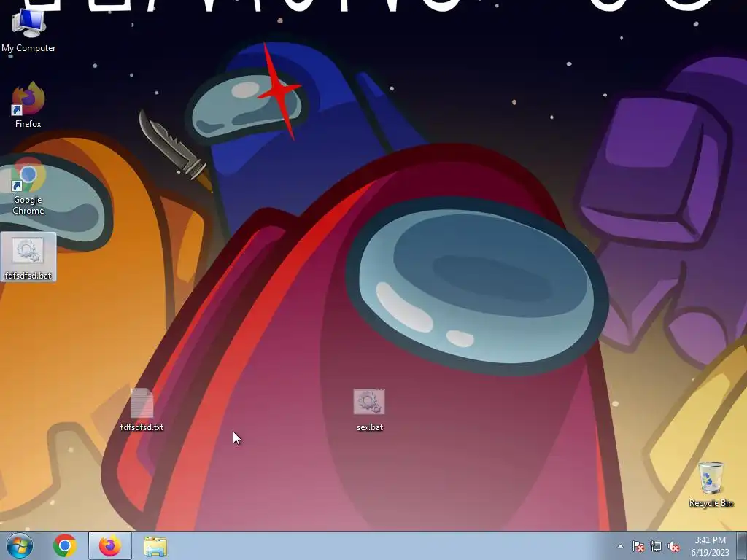This screenshot has width=747, height=560.
Task: Open the Windows Start menu orb
Action: click(20, 545)
